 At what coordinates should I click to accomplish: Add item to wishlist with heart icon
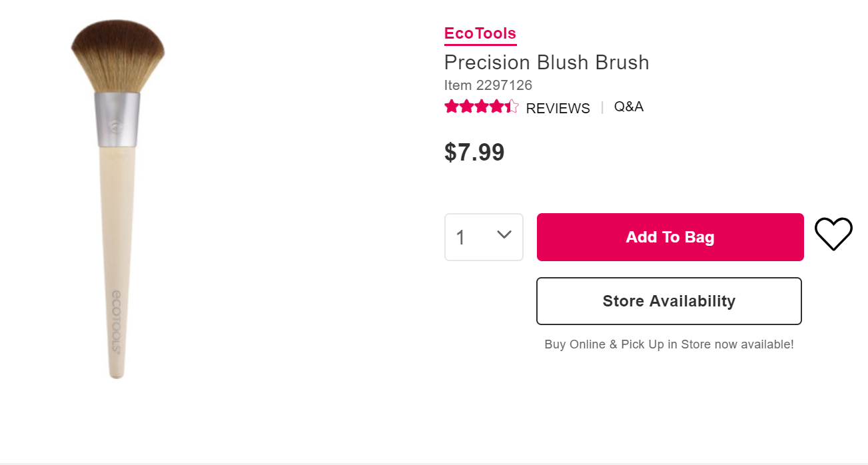(x=833, y=234)
